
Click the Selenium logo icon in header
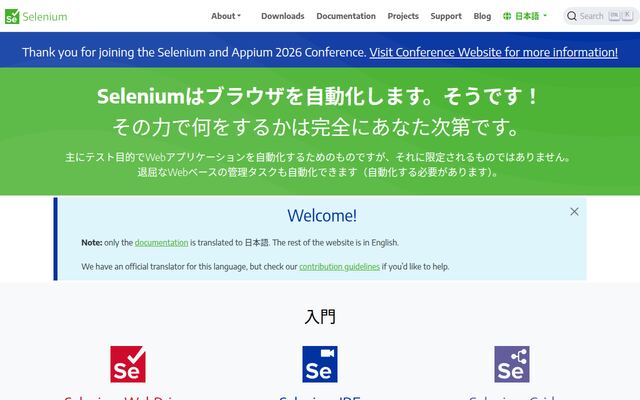[12, 16]
